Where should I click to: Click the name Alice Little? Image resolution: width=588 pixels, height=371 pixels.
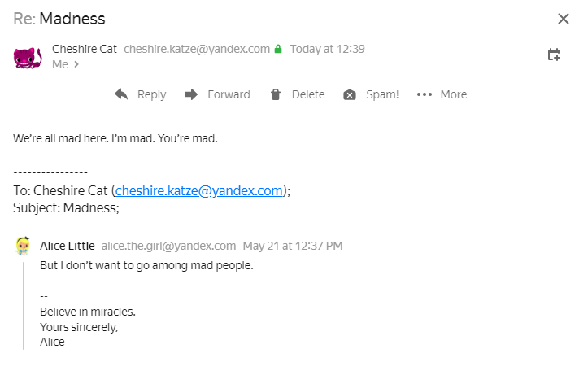68,246
